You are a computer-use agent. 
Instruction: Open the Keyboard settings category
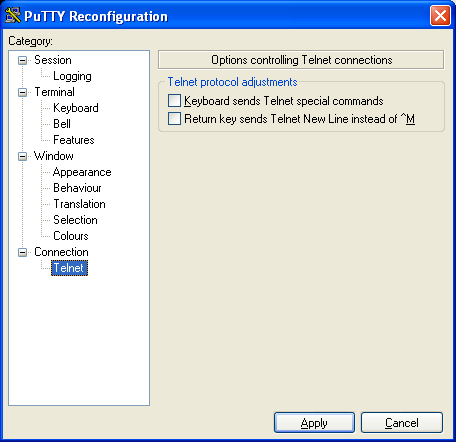point(76,108)
